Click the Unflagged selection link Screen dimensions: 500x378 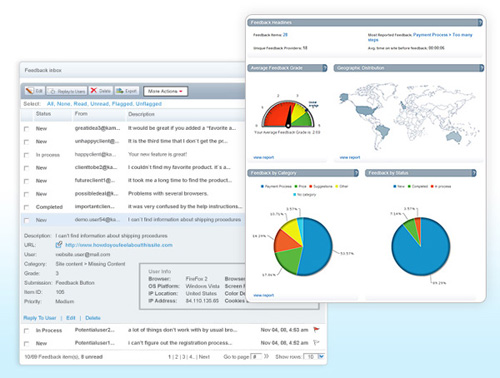tap(148, 104)
